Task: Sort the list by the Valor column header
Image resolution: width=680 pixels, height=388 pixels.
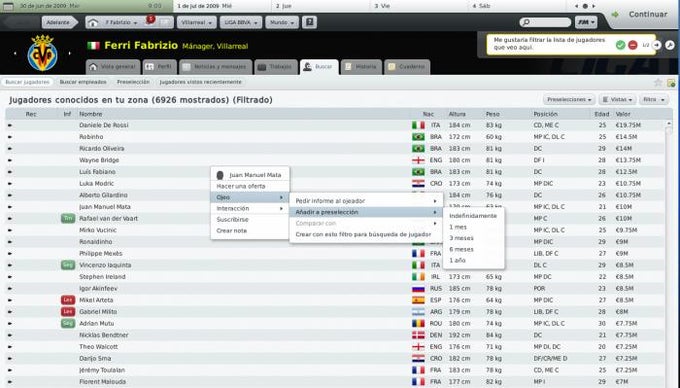Action: (x=623, y=114)
